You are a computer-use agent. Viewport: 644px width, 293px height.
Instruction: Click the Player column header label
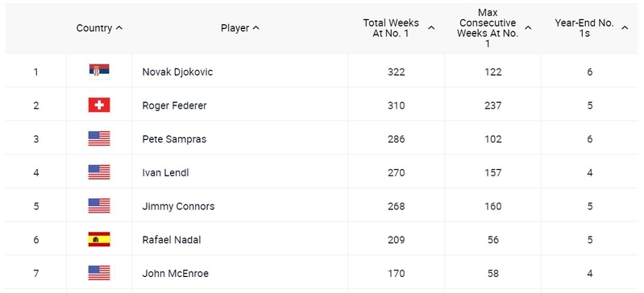[x=235, y=28]
